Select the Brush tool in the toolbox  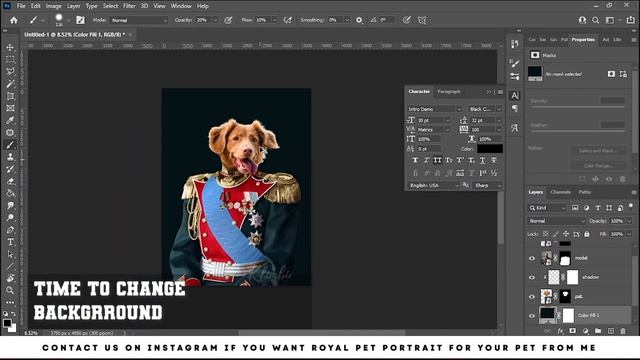pos(10,144)
